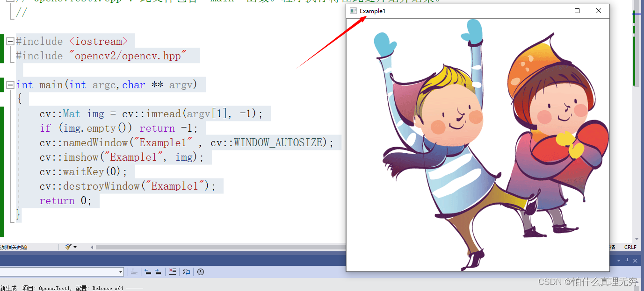Screen dimensions: 644x291
Task: Click the cv::imread(argv[1], -1) line
Action: [151, 114]
